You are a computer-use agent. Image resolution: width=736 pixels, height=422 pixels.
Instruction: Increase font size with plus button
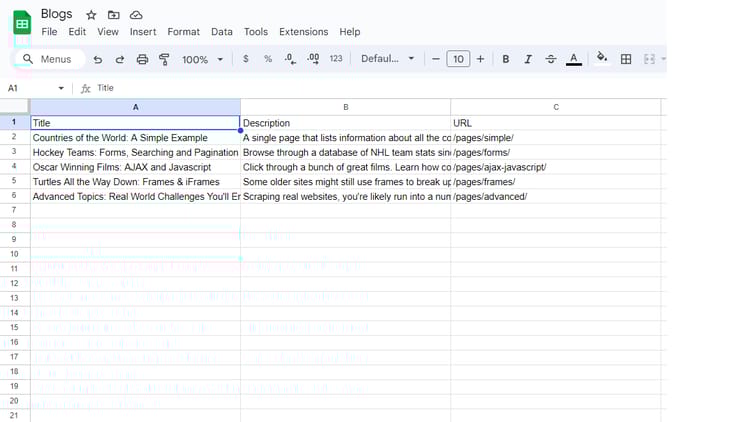pos(480,59)
